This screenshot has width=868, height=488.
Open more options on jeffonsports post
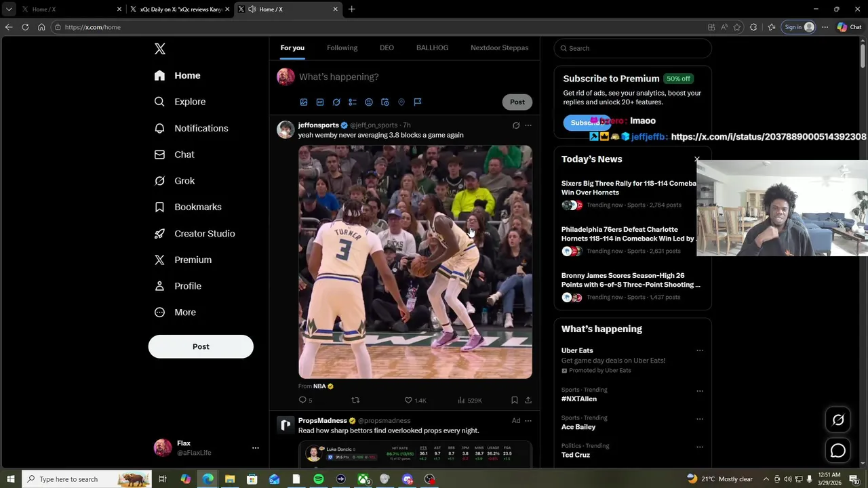528,125
